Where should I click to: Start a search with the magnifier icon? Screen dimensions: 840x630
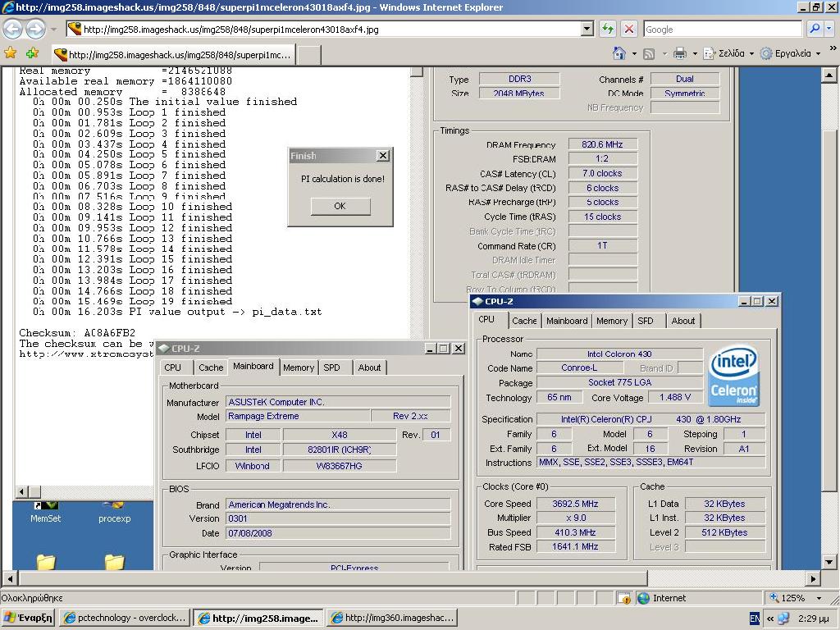(815, 29)
